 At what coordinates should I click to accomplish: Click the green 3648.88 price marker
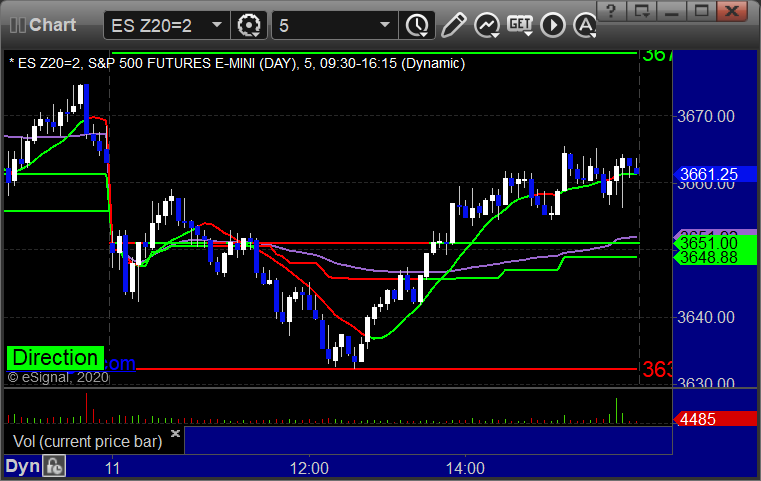[x=713, y=257]
